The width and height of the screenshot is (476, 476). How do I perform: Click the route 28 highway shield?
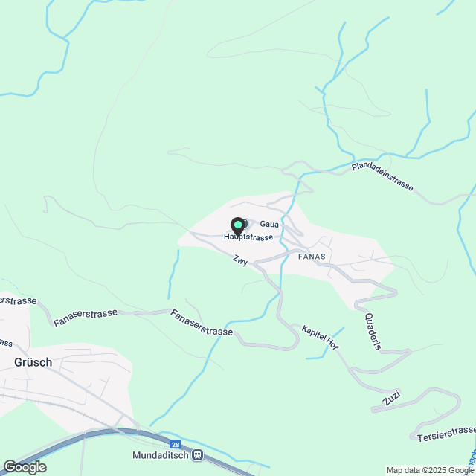click(176, 445)
